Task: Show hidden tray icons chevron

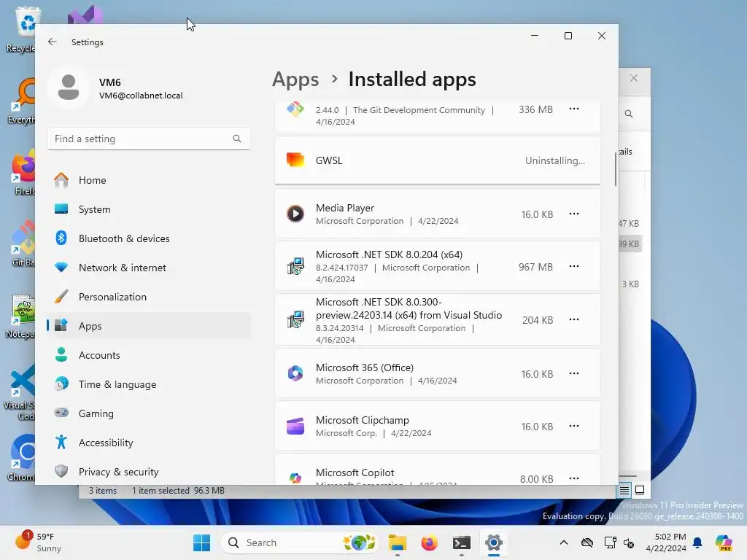Action: 564,542
